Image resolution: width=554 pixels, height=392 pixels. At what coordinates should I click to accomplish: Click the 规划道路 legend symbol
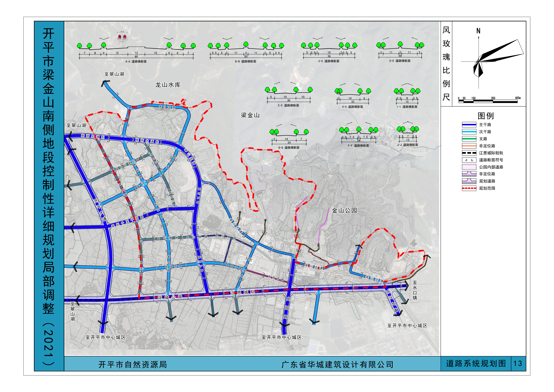tap(469, 181)
